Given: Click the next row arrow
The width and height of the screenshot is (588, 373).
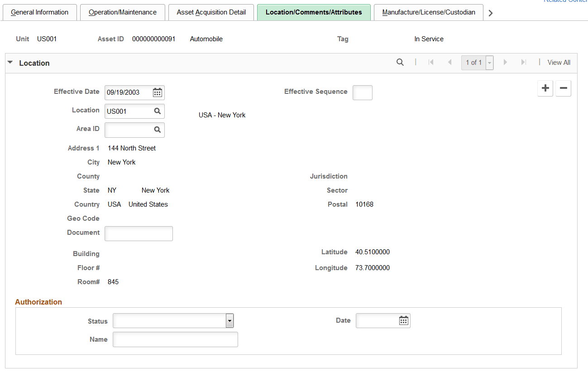Looking at the screenshot, I should (505, 62).
